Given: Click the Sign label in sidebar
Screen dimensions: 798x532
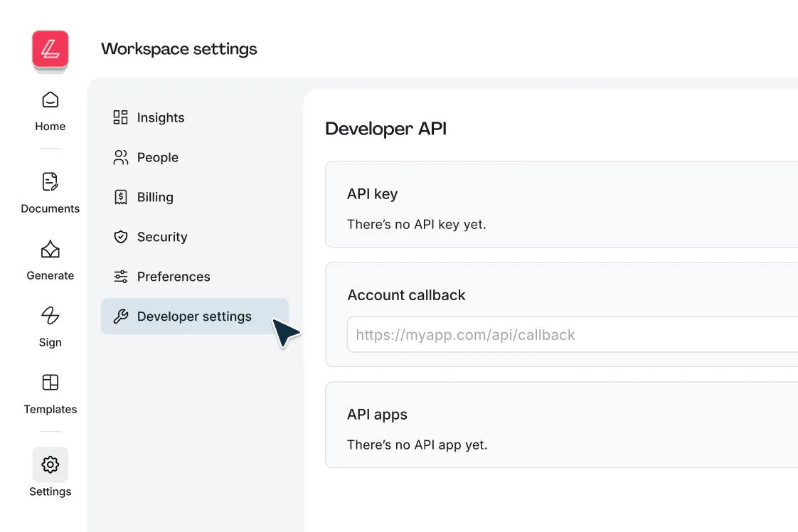Looking at the screenshot, I should tap(50, 343).
